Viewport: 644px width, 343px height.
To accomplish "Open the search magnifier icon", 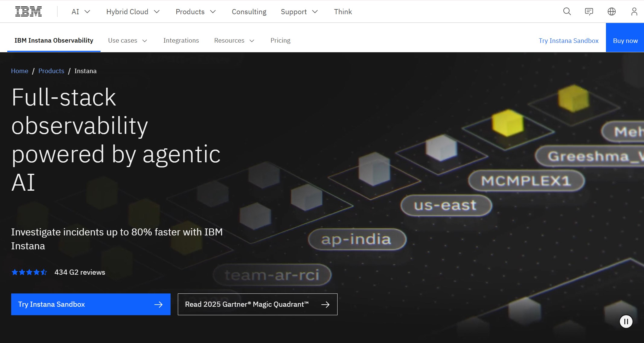I will pos(567,11).
